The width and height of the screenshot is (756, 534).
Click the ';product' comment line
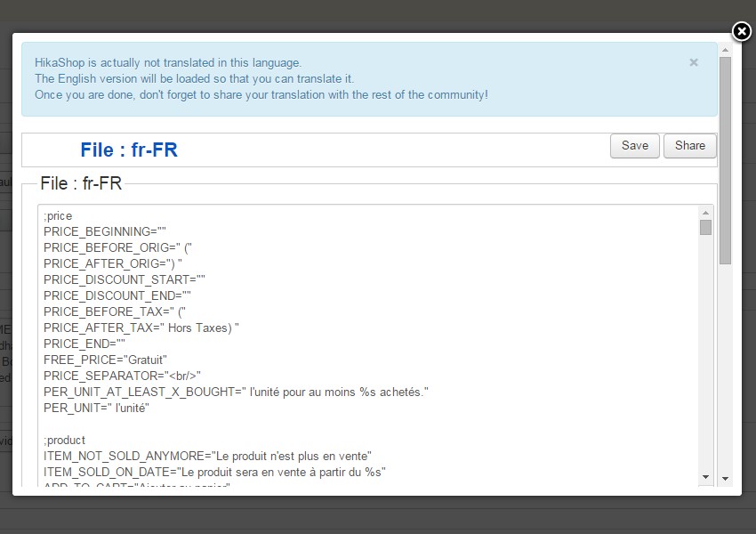click(x=64, y=440)
